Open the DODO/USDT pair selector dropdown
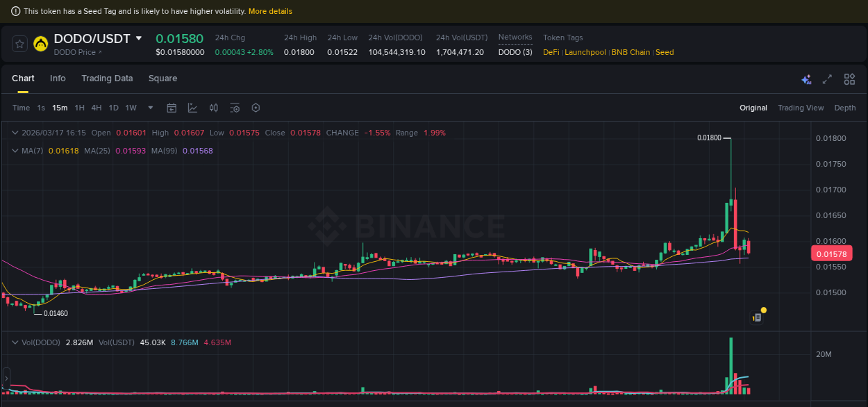 tap(138, 39)
